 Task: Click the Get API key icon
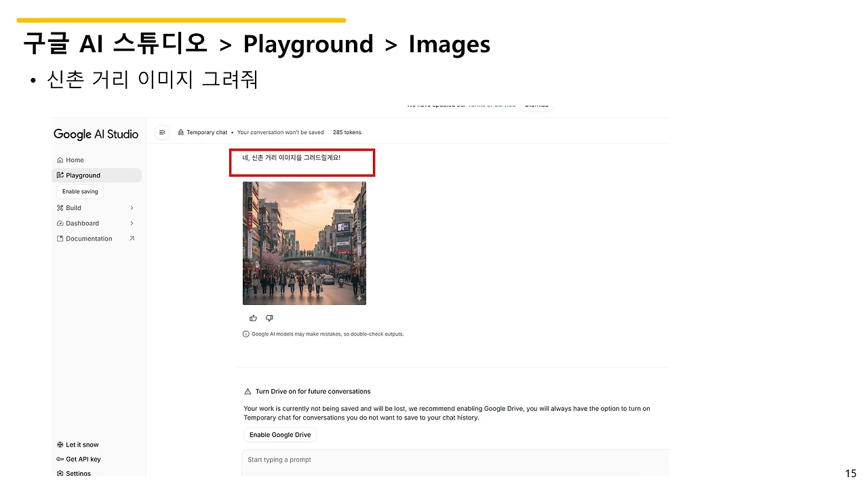point(59,459)
